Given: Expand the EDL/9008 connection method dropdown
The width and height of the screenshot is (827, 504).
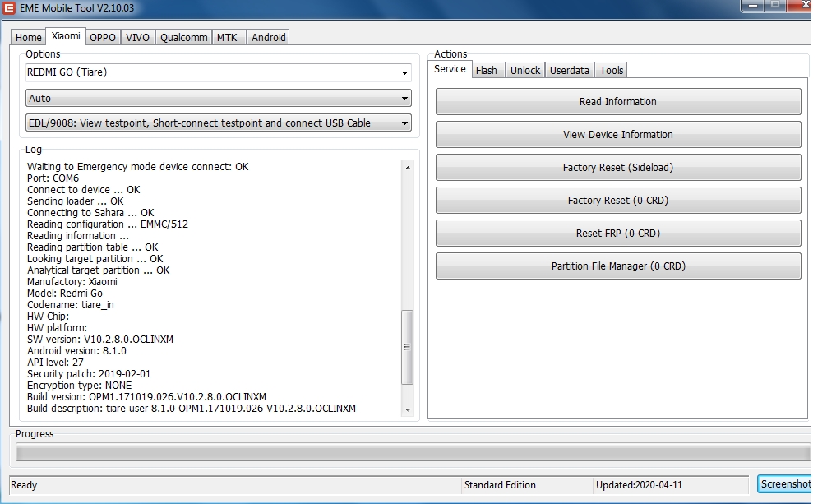Looking at the screenshot, I should 219,123.
